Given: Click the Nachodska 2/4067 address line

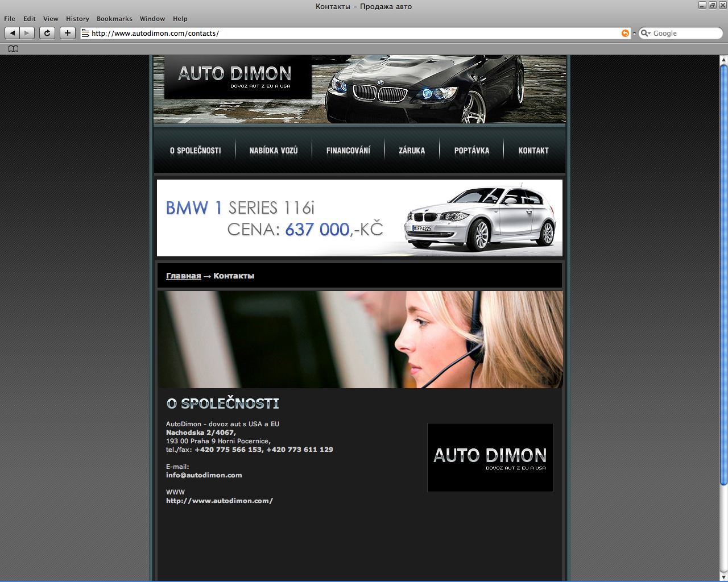Looking at the screenshot, I should [x=201, y=433].
